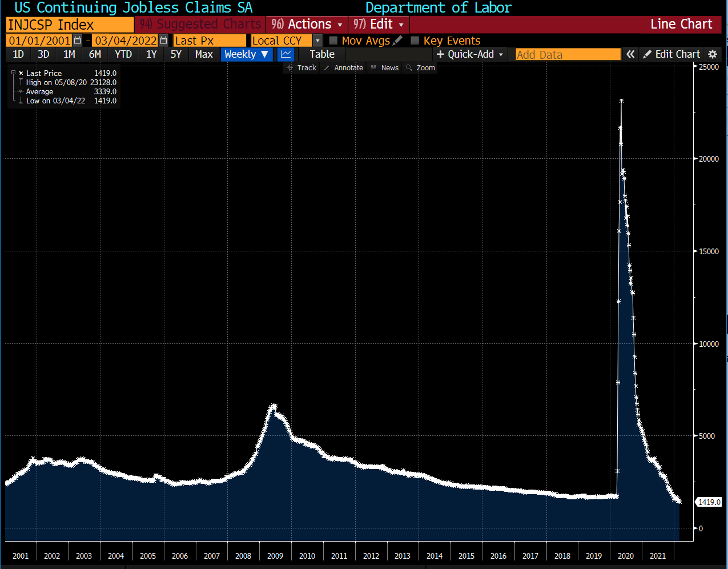Open the start date calendar picker
728x569 pixels.
coord(78,41)
